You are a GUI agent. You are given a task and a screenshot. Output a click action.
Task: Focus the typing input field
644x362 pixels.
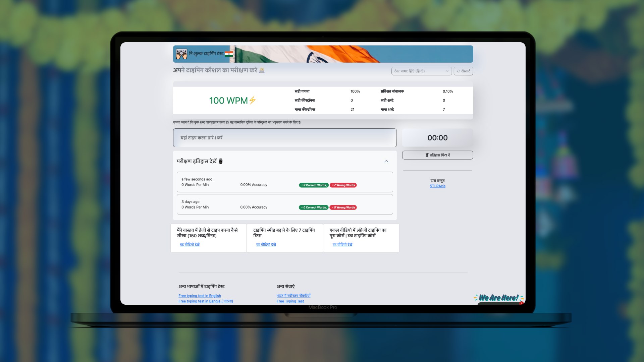[284, 138]
